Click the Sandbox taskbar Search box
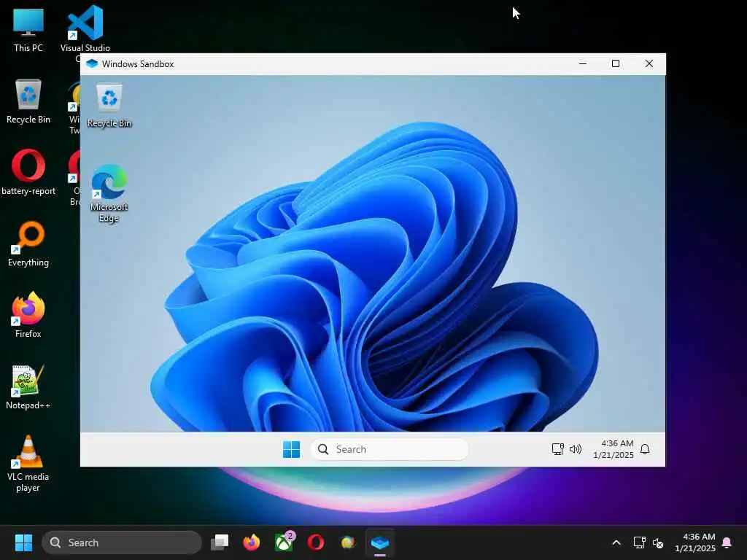 (390, 449)
